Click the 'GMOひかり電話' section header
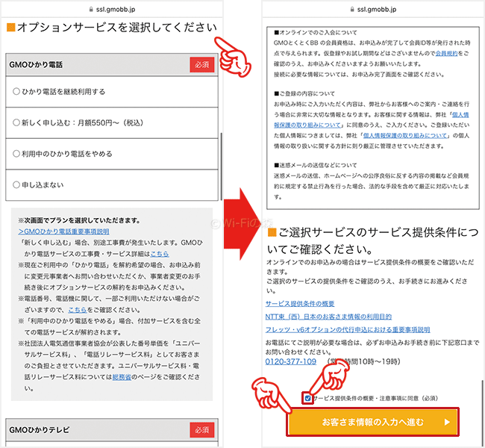Image resolution: width=485 pixels, height=448 pixels. [x=112, y=64]
